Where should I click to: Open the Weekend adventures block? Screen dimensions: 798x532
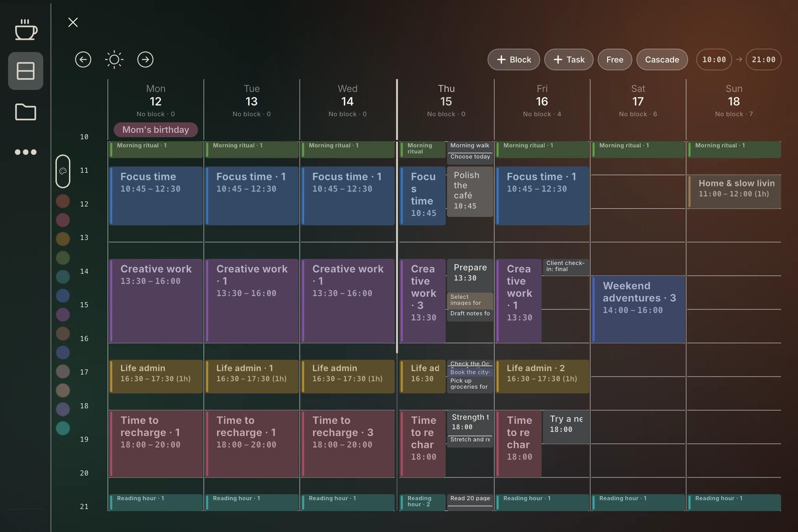tap(638, 309)
